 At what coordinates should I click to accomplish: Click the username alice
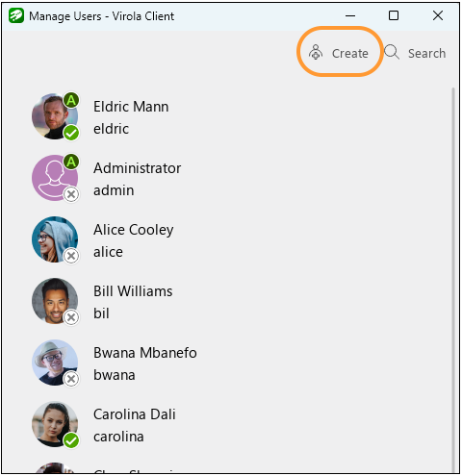pyautogui.click(x=108, y=252)
